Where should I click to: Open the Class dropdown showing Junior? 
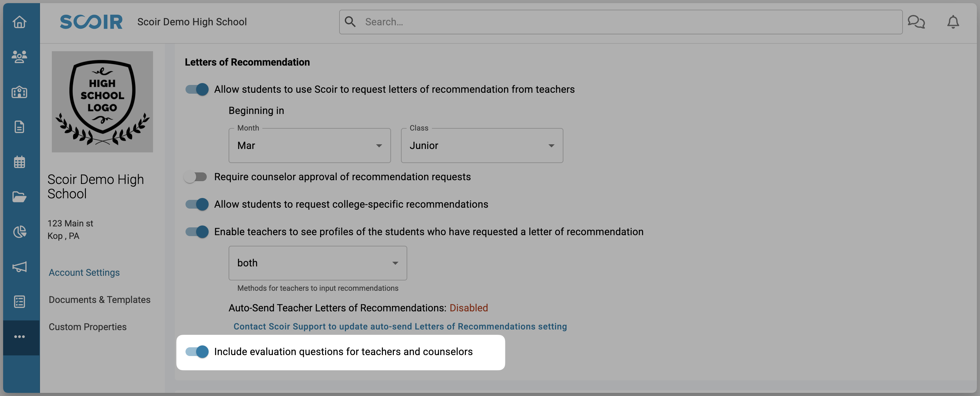[482, 146]
